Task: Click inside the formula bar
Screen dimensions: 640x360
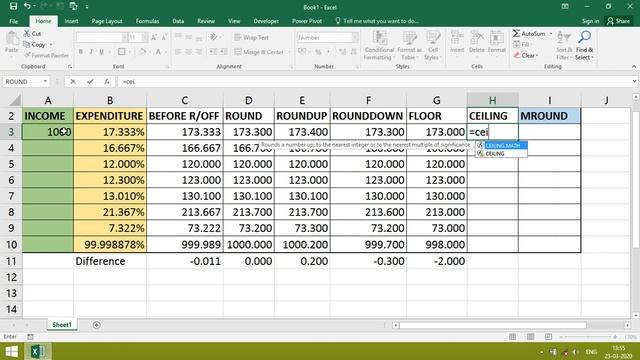Action: click(x=374, y=82)
